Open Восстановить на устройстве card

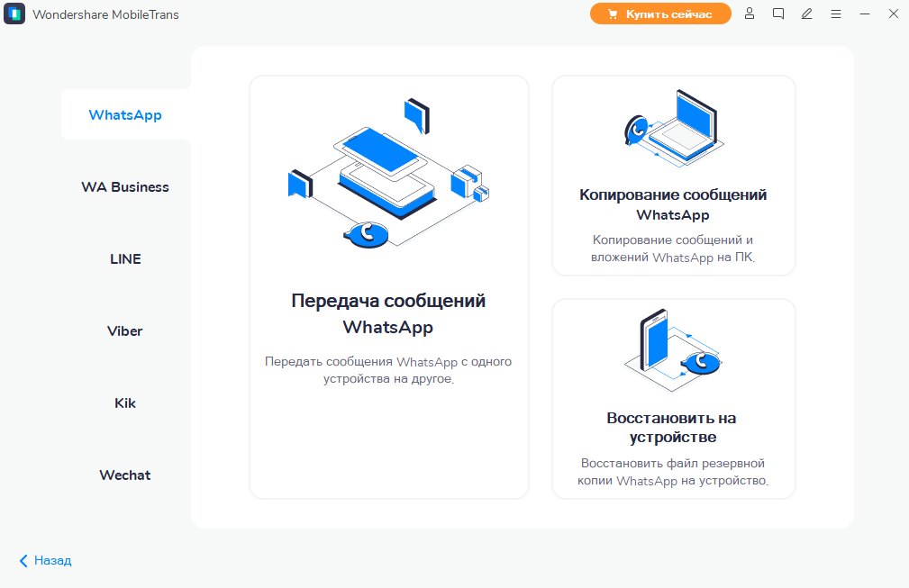click(674, 399)
